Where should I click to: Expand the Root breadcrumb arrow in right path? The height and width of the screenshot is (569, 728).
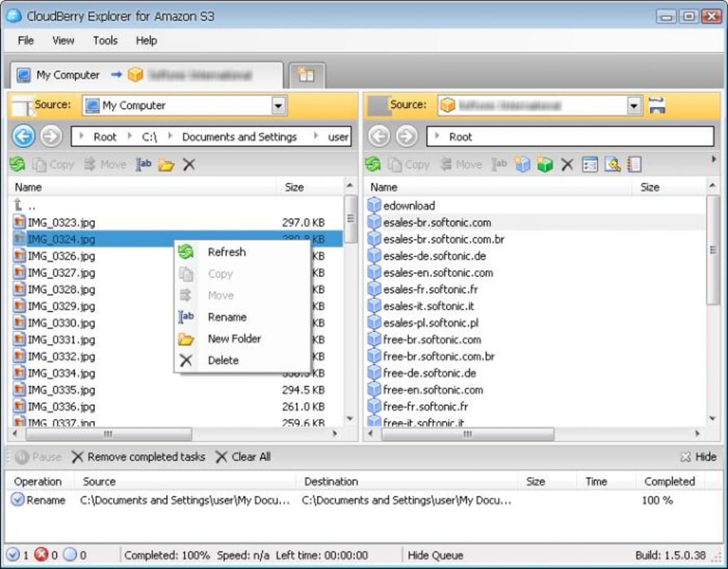click(437, 136)
